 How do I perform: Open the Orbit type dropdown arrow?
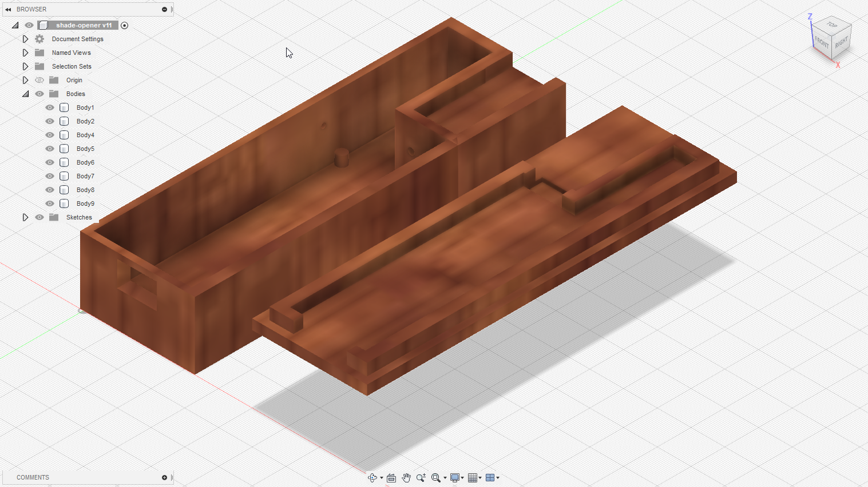[382, 478]
